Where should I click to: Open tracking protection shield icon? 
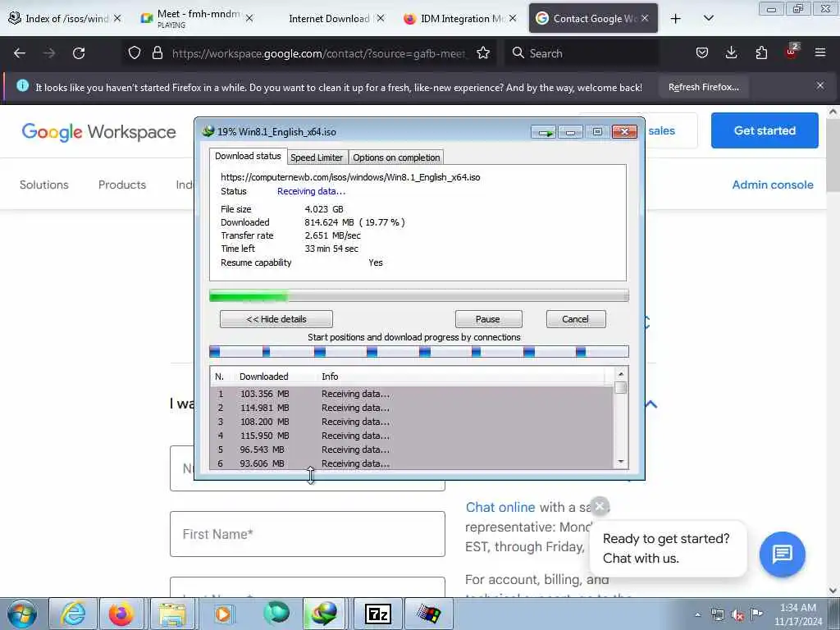[135, 52]
